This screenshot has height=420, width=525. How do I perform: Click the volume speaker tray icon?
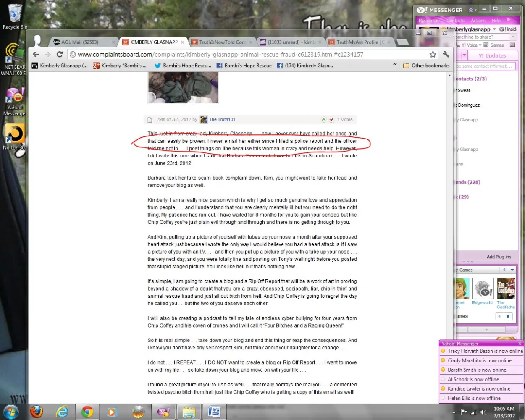483,412
